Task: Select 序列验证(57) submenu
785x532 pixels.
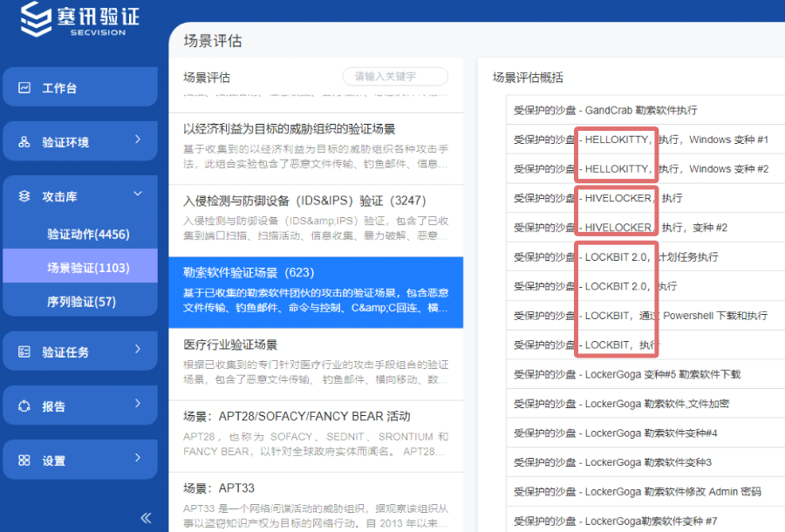Action: 80,301
